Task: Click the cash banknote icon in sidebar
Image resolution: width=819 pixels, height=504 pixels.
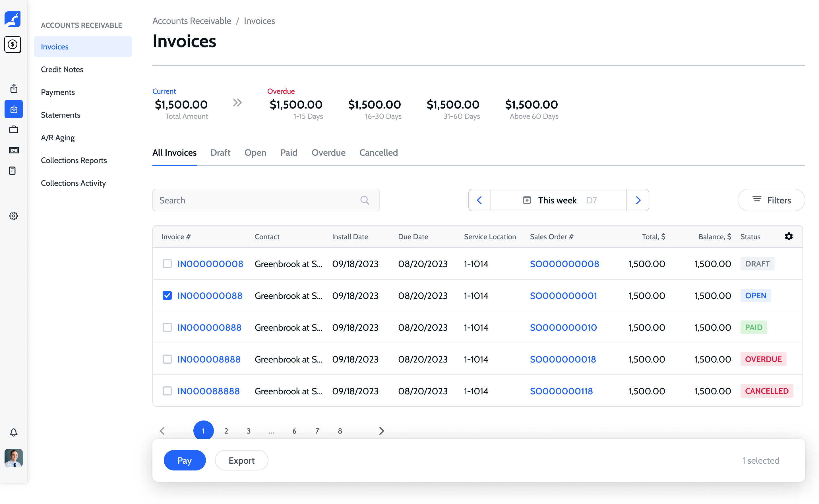Action: point(14,150)
